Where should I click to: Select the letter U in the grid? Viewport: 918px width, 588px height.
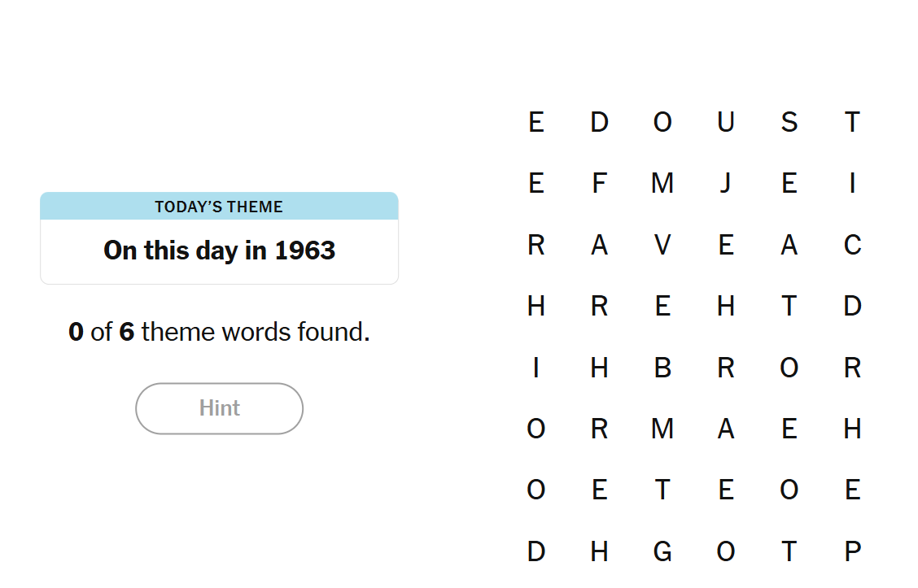[x=725, y=122]
